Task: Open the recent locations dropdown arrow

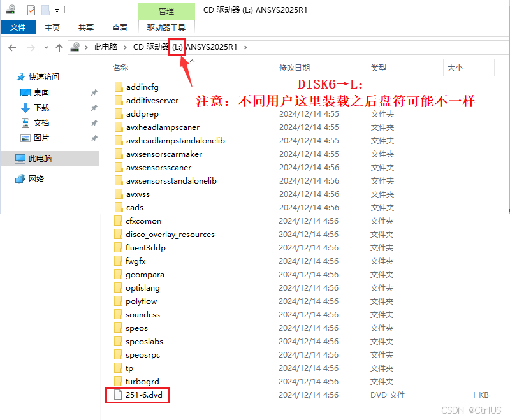Action: (46, 47)
